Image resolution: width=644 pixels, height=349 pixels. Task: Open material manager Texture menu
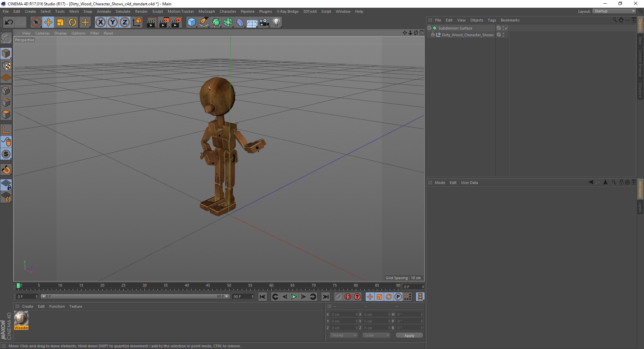coord(75,306)
